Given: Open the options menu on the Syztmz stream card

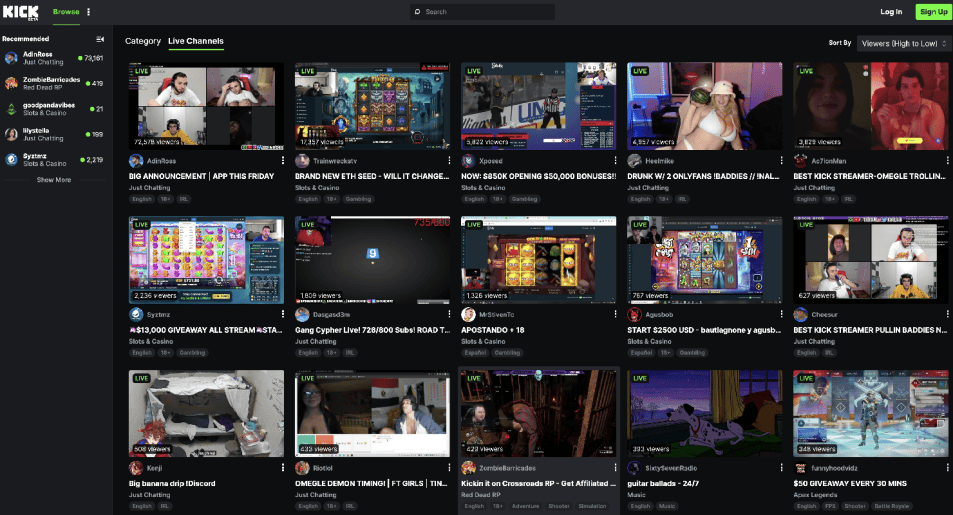Looking at the screenshot, I should tap(283, 314).
